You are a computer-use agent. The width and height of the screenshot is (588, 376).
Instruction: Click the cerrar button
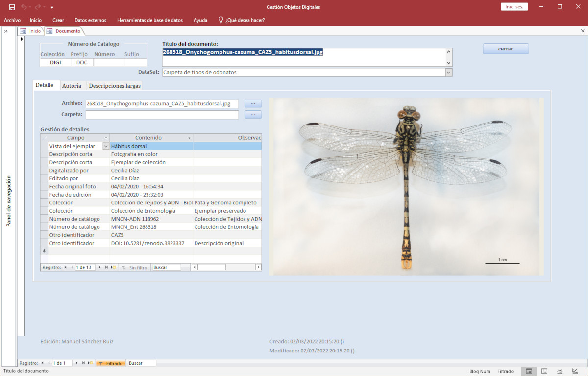coord(505,49)
